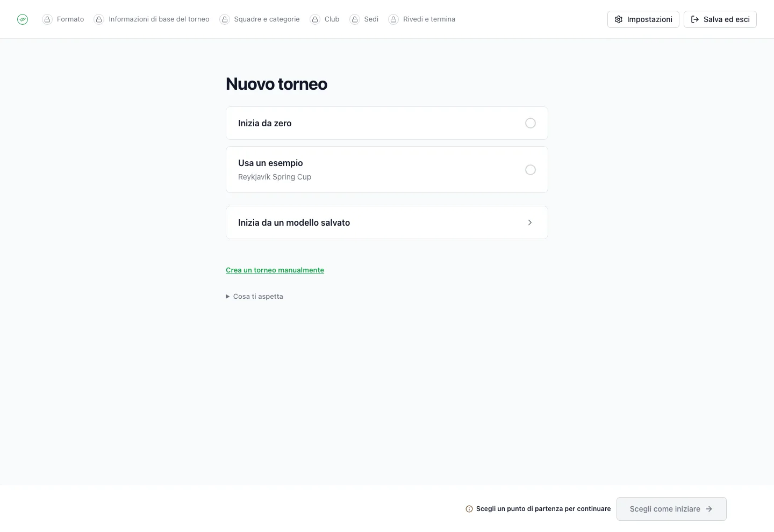Click lock icon beside Informazioni di base
Image resolution: width=774 pixels, height=532 pixels.
point(99,19)
